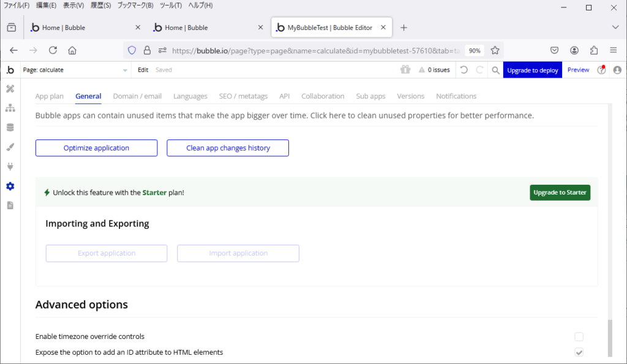This screenshot has width=627, height=364.
Task: Switch to the SEO / metatags tab
Action: coord(243,96)
